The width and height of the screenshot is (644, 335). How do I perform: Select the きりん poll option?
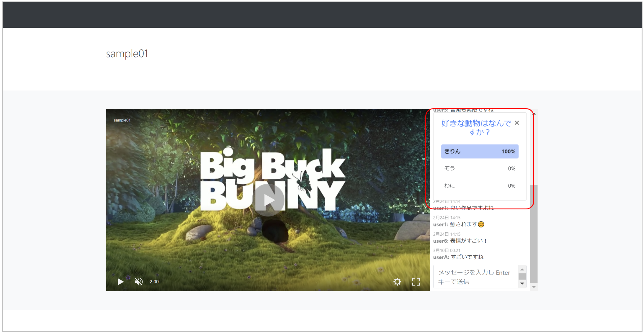[x=480, y=151]
